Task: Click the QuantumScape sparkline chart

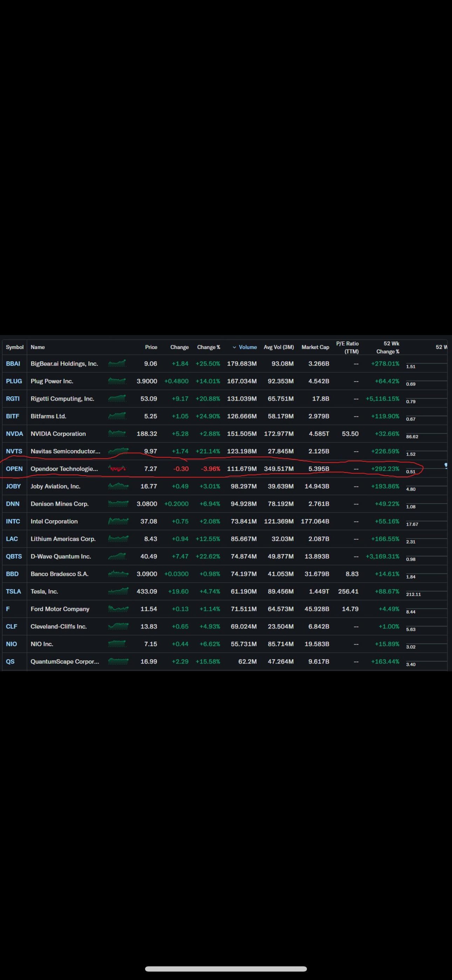Action: (x=118, y=661)
